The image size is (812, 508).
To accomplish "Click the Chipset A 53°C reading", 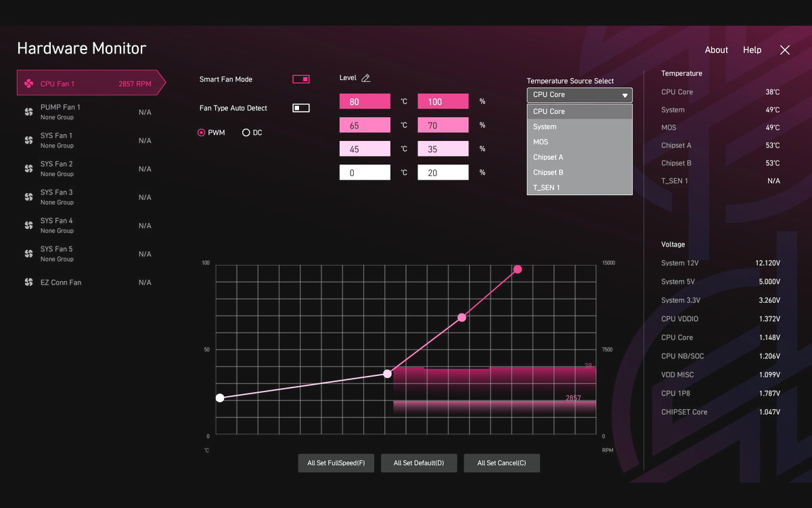I will [x=773, y=146].
